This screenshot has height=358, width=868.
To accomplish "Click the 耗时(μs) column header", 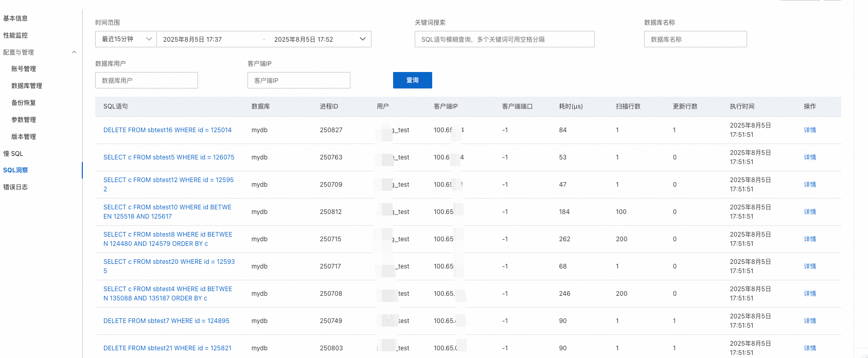I will point(571,106).
